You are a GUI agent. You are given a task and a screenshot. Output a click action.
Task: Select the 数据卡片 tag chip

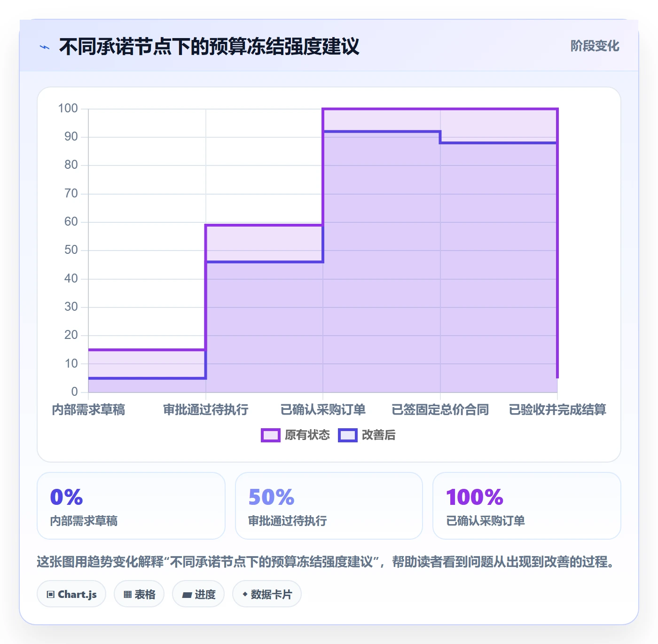point(267,594)
